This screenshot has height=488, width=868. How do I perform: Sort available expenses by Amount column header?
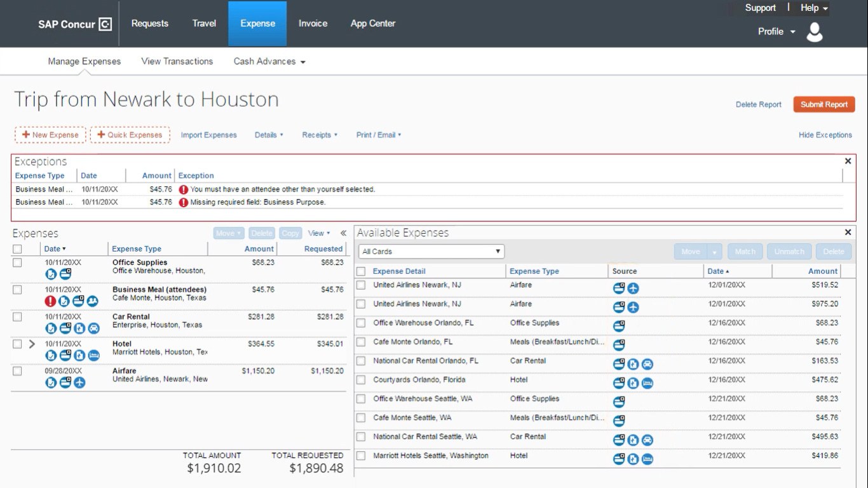(822, 271)
